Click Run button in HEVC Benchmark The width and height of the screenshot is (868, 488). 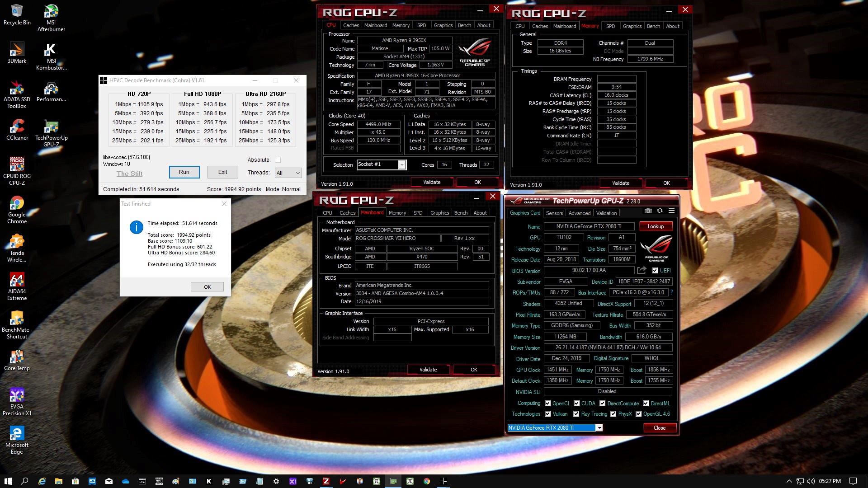coord(184,172)
